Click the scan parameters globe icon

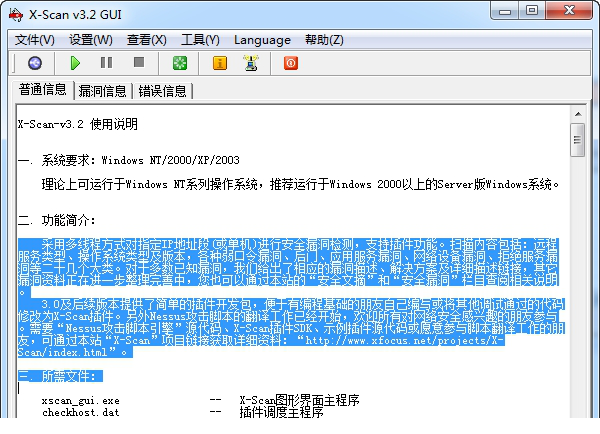tap(35, 63)
